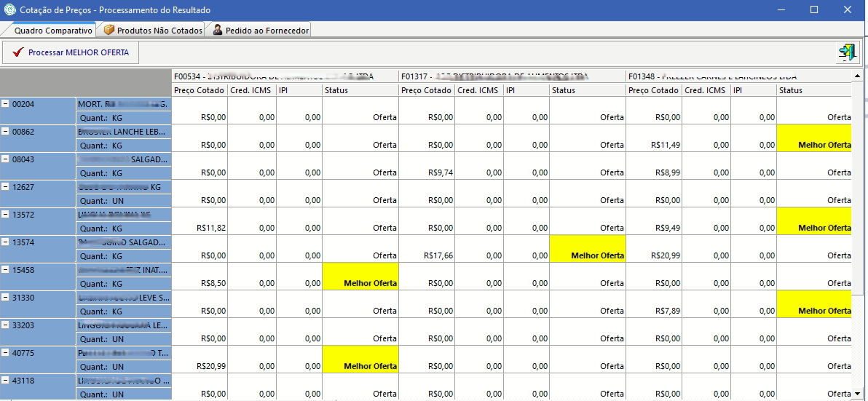Collapse row 12627
The width and height of the screenshot is (868, 401).
click(5, 187)
